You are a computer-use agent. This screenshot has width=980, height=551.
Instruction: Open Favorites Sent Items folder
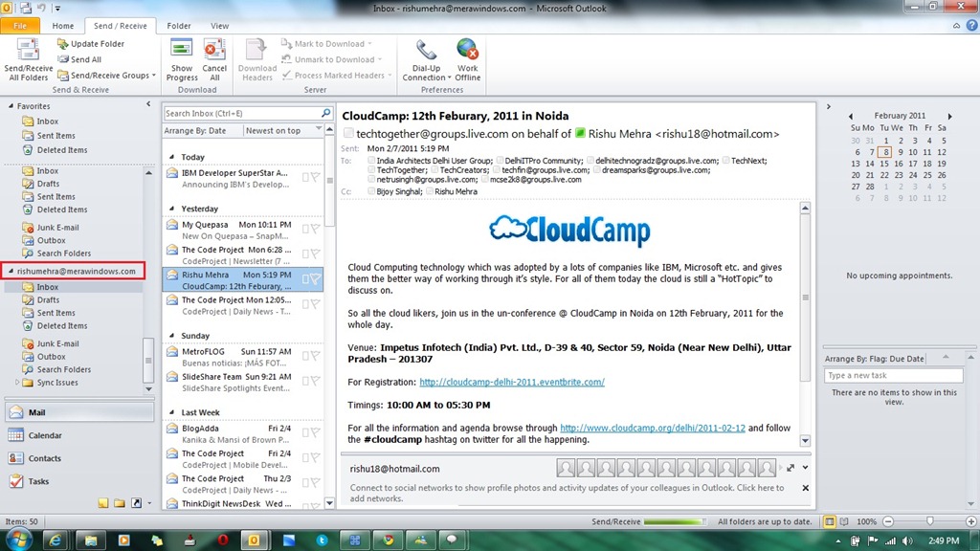tap(56, 136)
